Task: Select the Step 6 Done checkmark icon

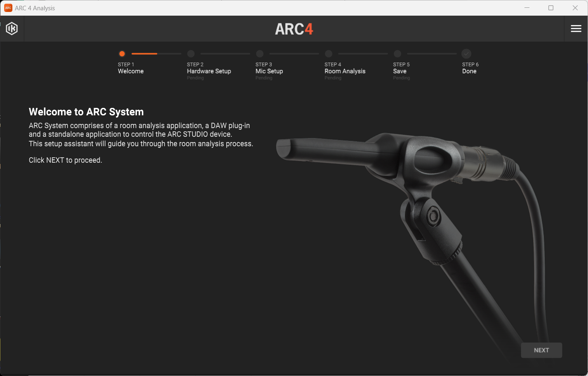Action: (x=466, y=54)
